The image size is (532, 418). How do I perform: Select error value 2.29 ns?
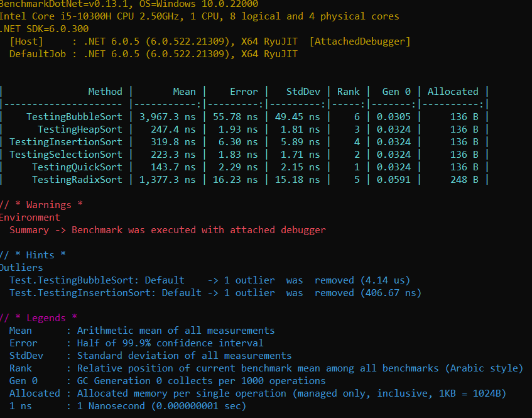pos(238,167)
